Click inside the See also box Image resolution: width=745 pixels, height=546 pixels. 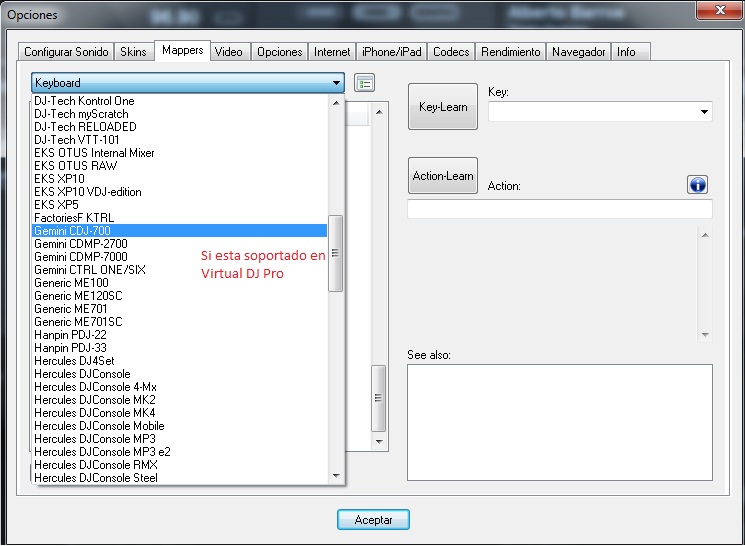click(560, 422)
